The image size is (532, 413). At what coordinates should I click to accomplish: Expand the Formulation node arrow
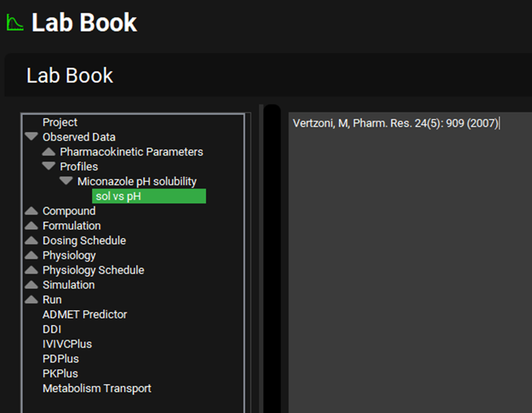pos(31,226)
